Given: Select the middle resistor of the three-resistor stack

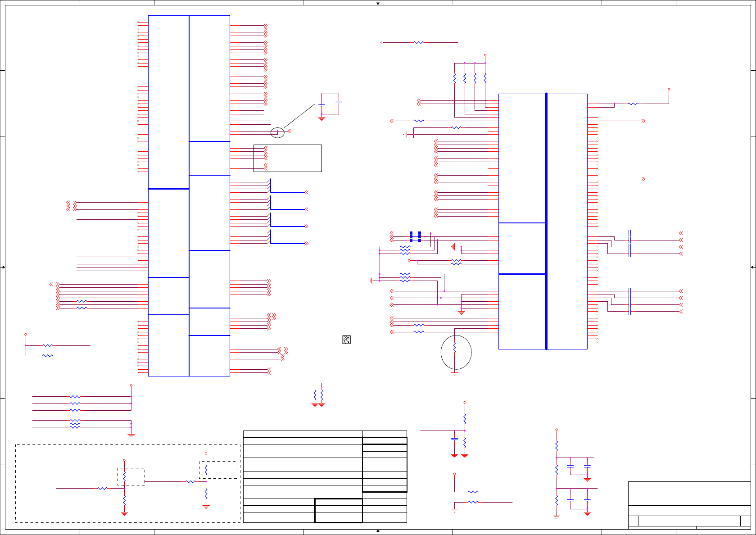Looking at the screenshot, I should coord(557,469).
